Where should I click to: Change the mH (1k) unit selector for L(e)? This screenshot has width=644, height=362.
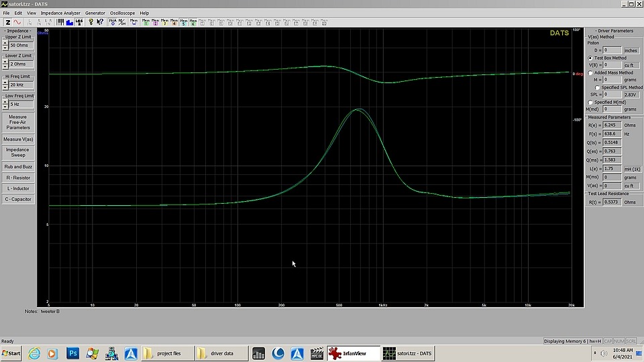coord(632,169)
